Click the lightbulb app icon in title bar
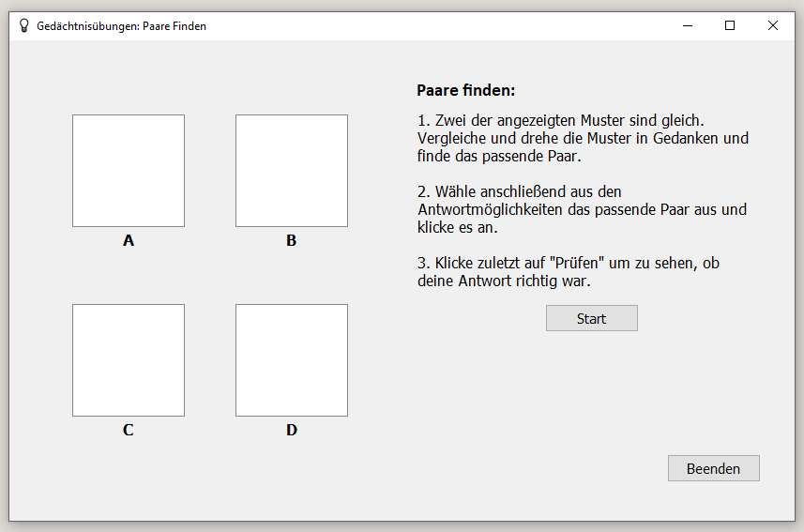Image resolution: width=804 pixels, height=532 pixels. pyautogui.click(x=23, y=25)
